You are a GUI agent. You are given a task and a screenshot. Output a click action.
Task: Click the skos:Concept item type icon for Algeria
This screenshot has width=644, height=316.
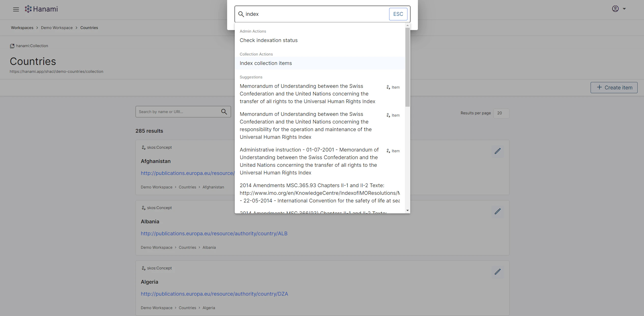tap(143, 268)
